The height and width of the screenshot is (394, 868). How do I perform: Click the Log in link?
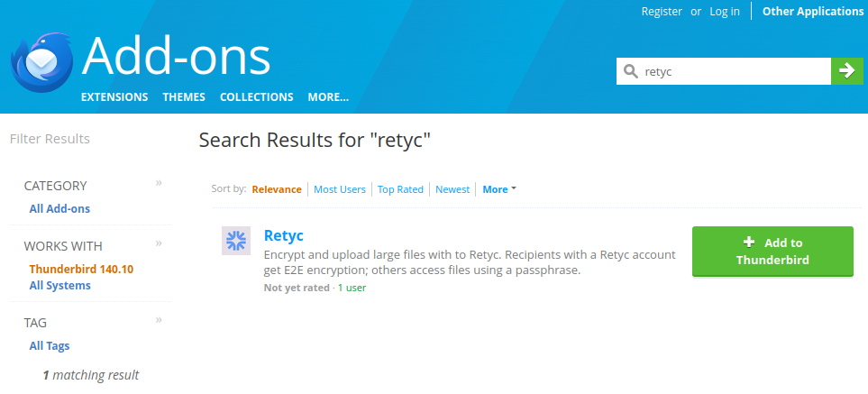tap(725, 11)
